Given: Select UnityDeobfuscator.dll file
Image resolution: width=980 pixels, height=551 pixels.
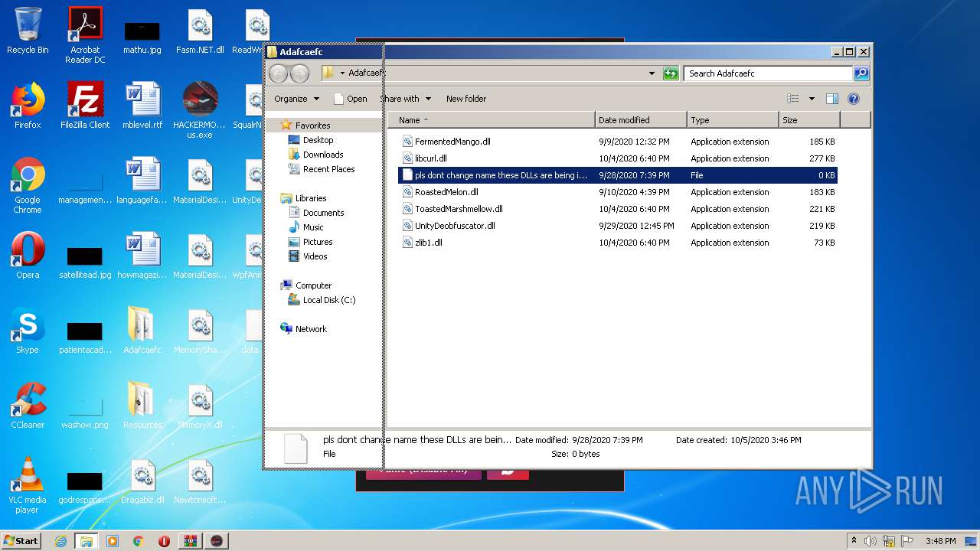Looking at the screenshot, I should coord(618,226).
